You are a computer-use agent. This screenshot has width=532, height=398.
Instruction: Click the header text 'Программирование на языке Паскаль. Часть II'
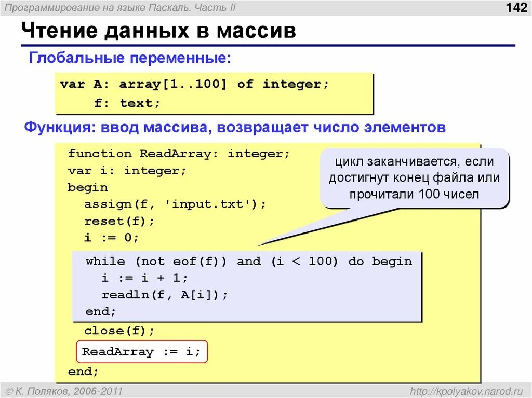(120, 7)
